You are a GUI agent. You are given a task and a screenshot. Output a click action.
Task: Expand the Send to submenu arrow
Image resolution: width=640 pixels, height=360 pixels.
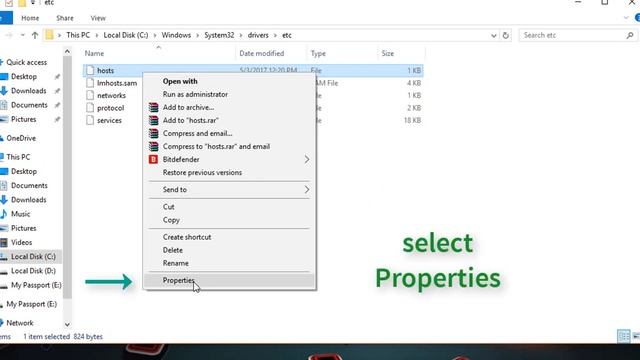click(x=307, y=190)
